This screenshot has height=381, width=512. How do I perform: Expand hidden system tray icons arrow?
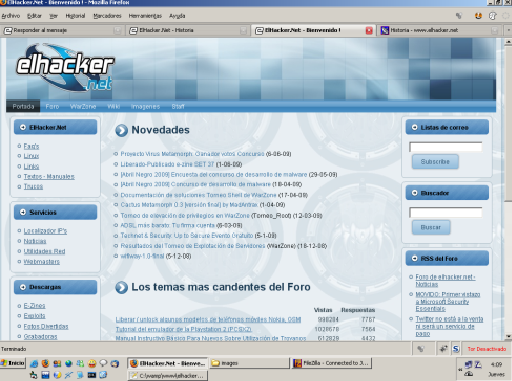coord(460,369)
